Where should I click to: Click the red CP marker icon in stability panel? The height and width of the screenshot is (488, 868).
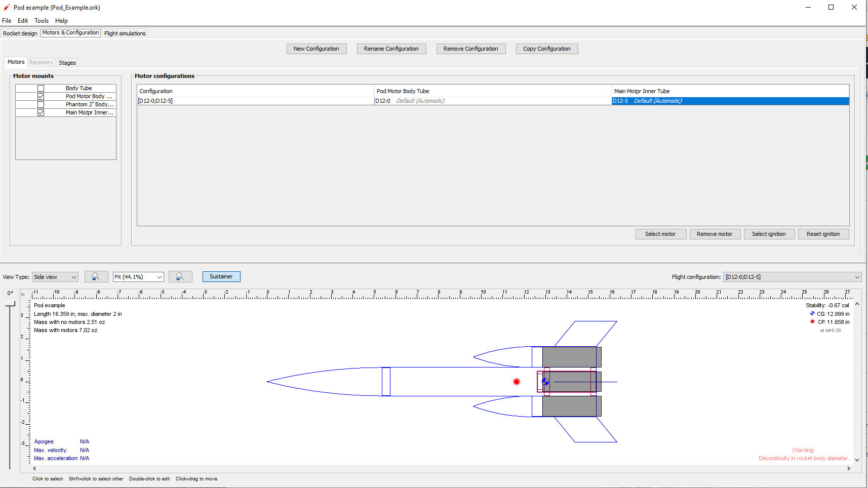[812, 322]
